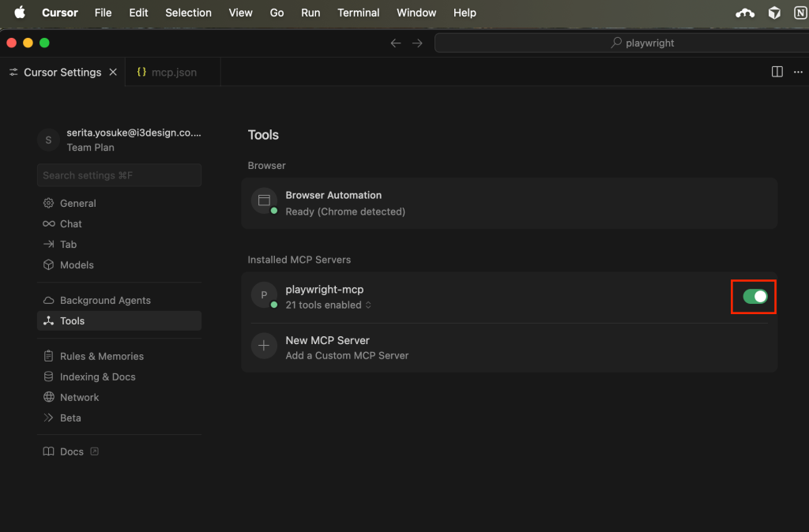Select Chat in the settings sidebar
This screenshot has width=809, height=532.
tap(70, 223)
